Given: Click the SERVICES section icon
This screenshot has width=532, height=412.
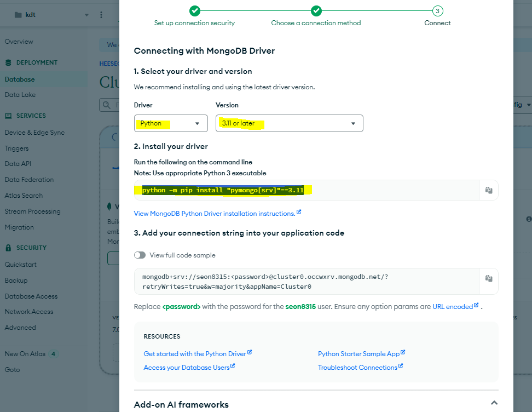Looking at the screenshot, I should point(8,116).
